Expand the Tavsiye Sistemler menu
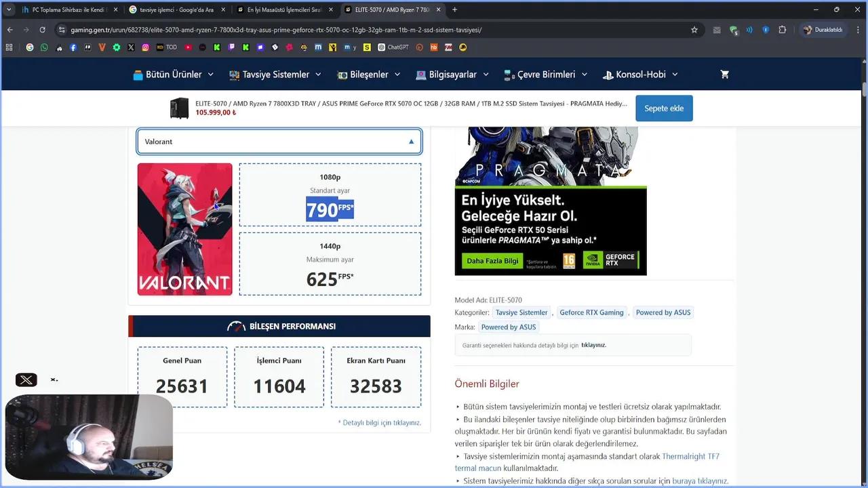 point(275,75)
